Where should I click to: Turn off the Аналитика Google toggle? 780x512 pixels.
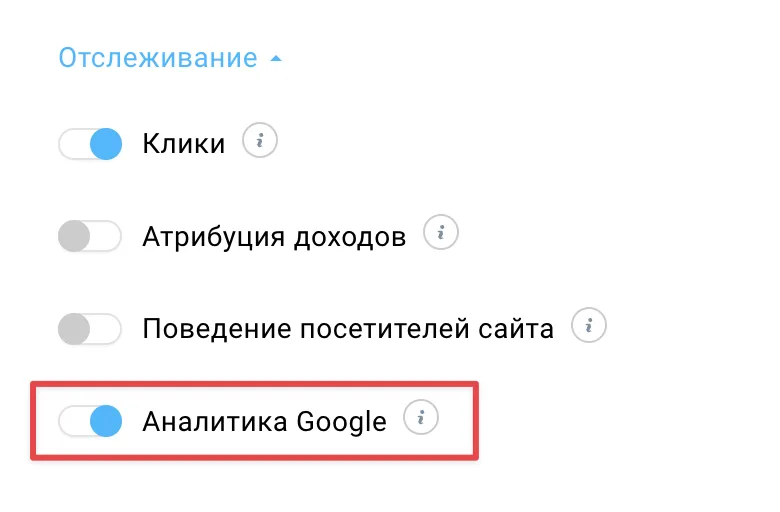(x=90, y=421)
